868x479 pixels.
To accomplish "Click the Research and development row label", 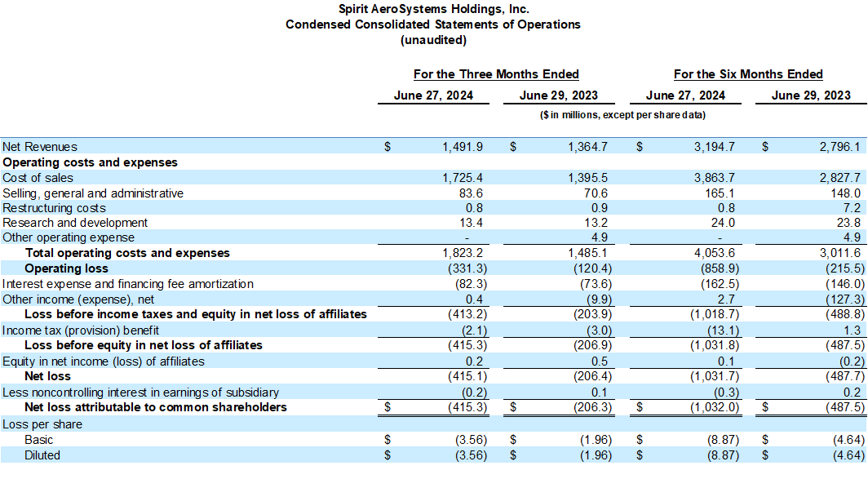I will (x=75, y=223).
